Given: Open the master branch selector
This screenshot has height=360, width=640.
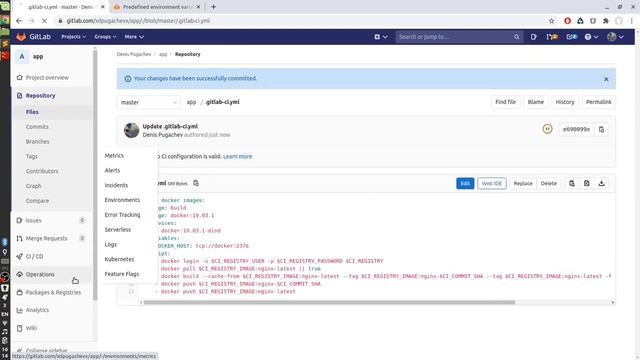Looking at the screenshot, I should coord(149,102).
